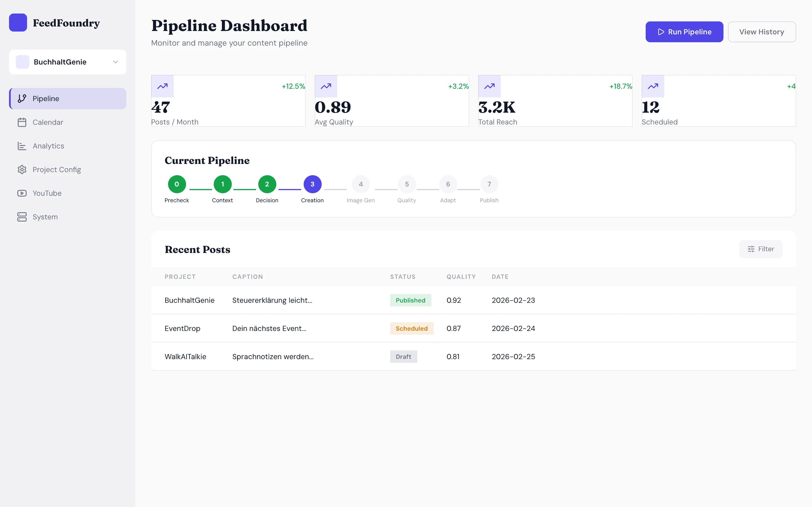Click the Published status badge
The height and width of the screenshot is (507, 812).
click(410, 301)
